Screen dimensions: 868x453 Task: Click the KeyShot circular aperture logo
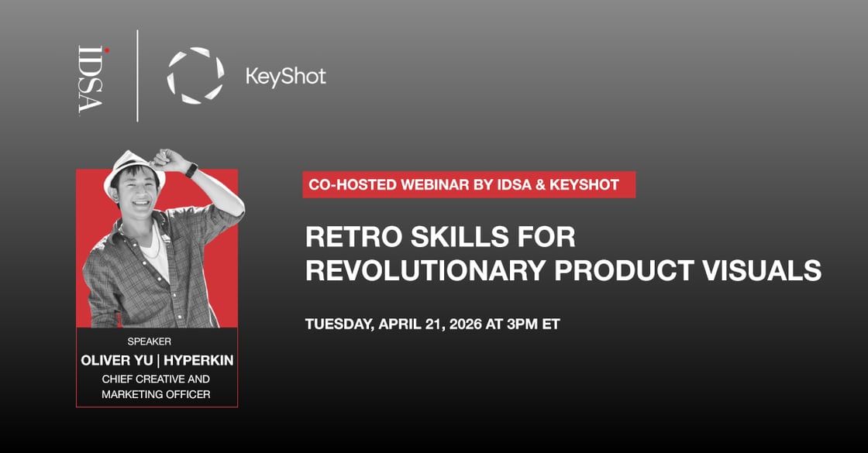195,76
